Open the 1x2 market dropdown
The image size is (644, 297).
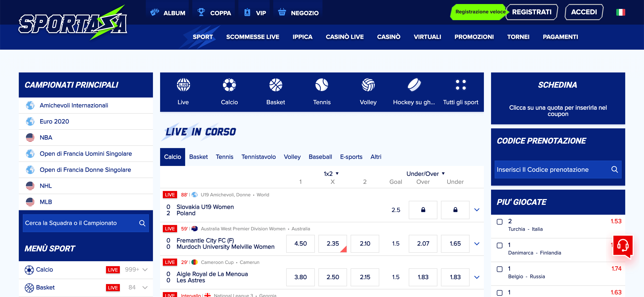tap(331, 174)
